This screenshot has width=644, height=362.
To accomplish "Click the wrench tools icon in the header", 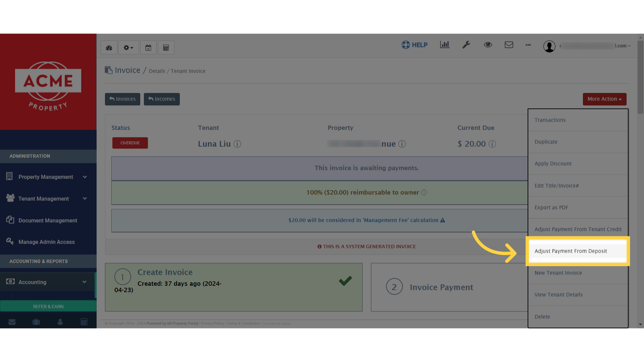I will click(x=466, y=45).
